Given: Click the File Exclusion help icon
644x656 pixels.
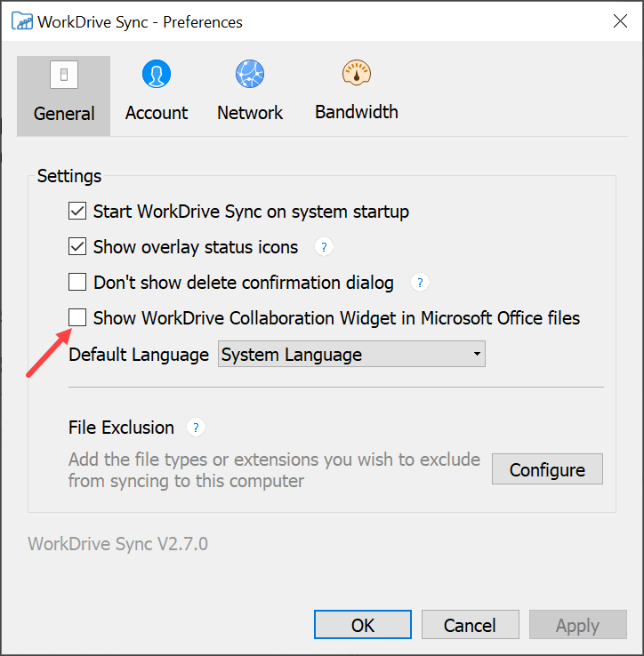Looking at the screenshot, I should click(x=196, y=428).
